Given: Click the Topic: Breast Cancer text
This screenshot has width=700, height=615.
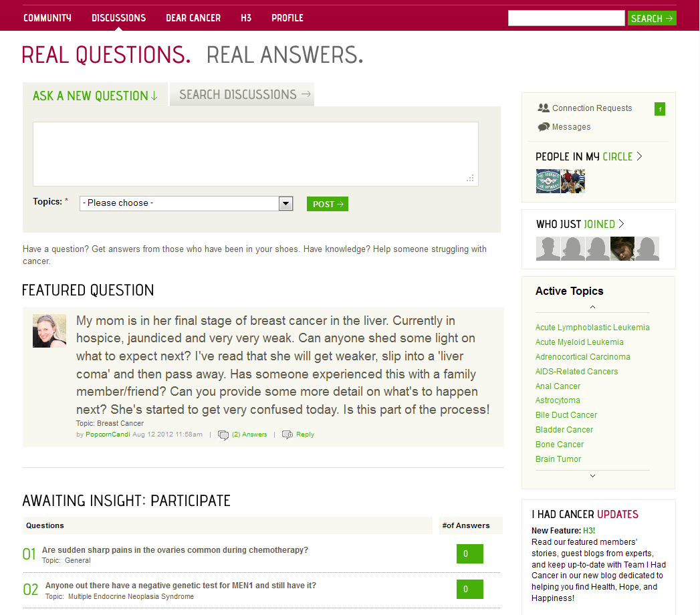Looking at the screenshot, I should [110, 423].
